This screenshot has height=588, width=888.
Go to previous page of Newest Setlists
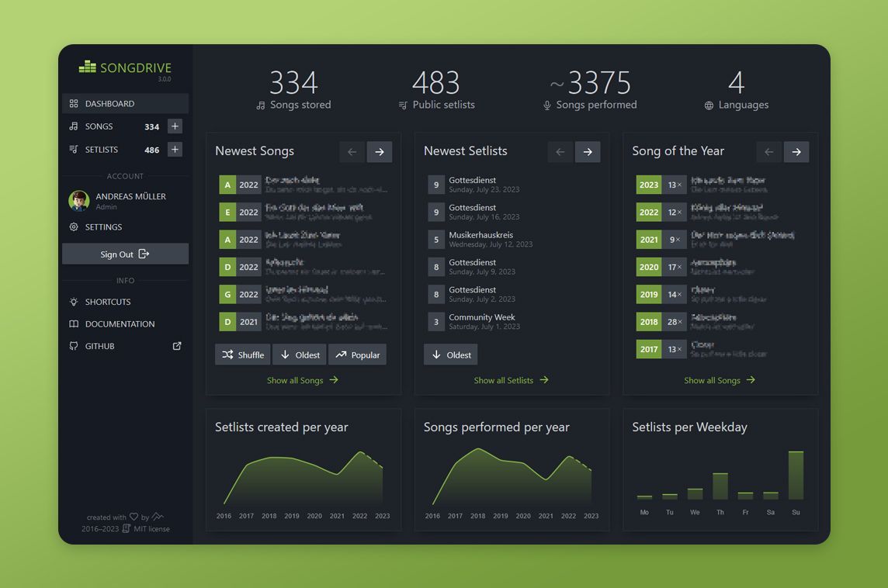560,152
